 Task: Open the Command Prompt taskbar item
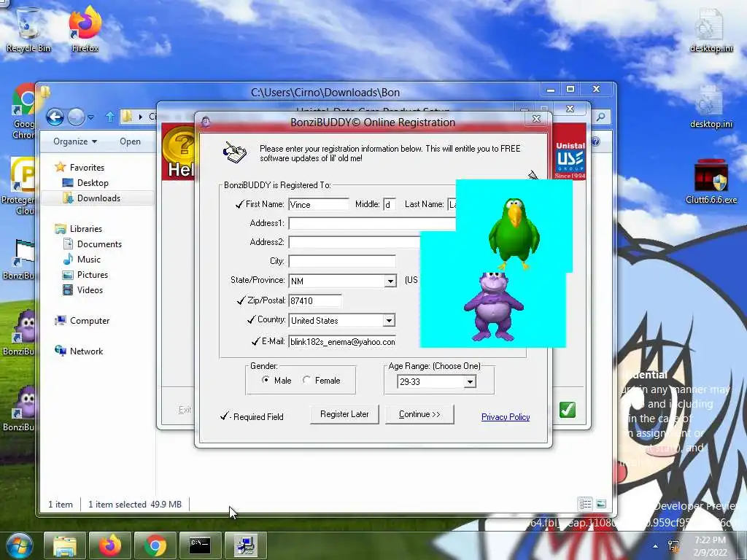point(200,545)
